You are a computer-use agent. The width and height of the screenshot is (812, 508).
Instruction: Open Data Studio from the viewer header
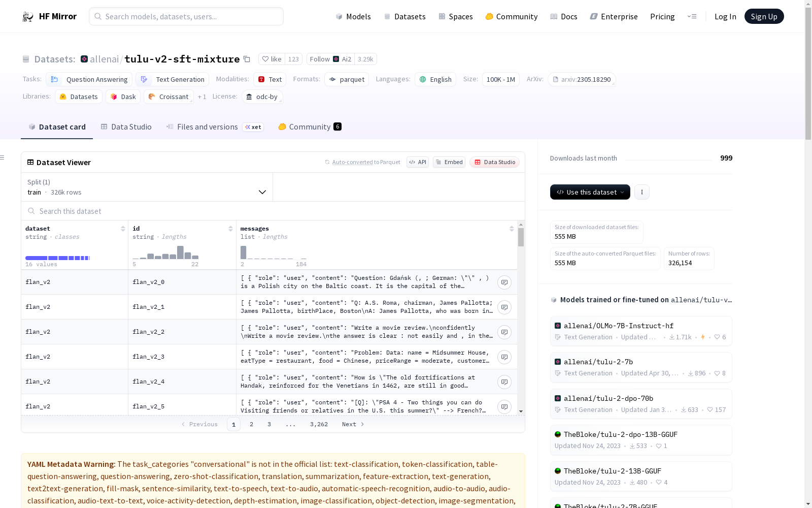[x=495, y=162]
